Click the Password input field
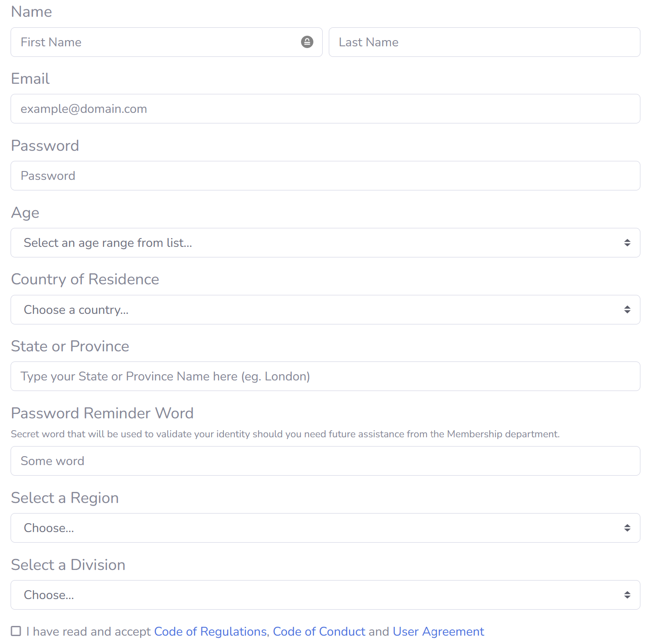The height and width of the screenshot is (644, 647). [x=325, y=176]
